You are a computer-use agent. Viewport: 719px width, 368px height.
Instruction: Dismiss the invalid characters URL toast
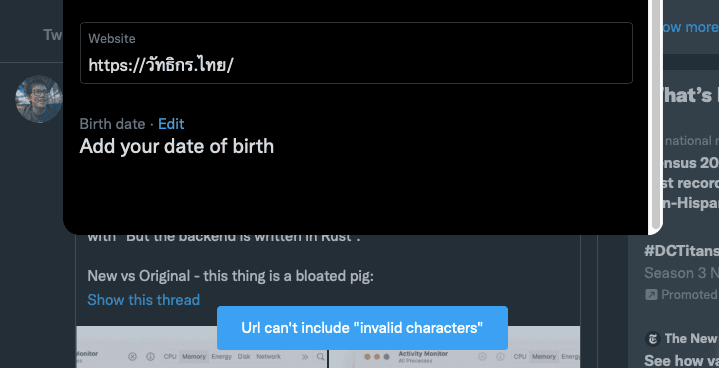tap(362, 328)
